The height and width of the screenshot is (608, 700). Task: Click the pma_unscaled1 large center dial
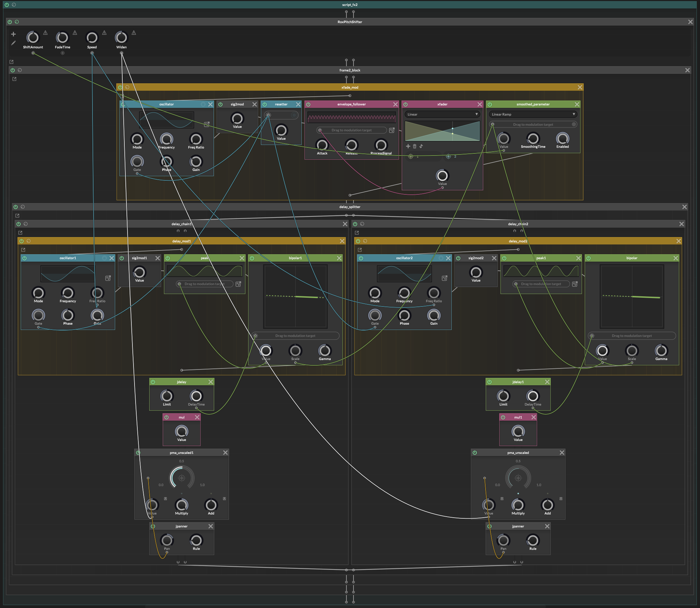point(181,478)
